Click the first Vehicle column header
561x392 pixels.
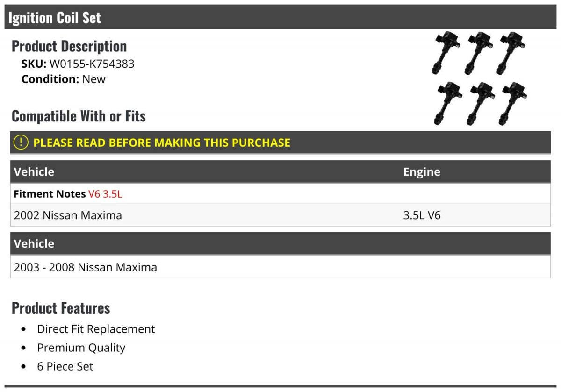[34, 171]
